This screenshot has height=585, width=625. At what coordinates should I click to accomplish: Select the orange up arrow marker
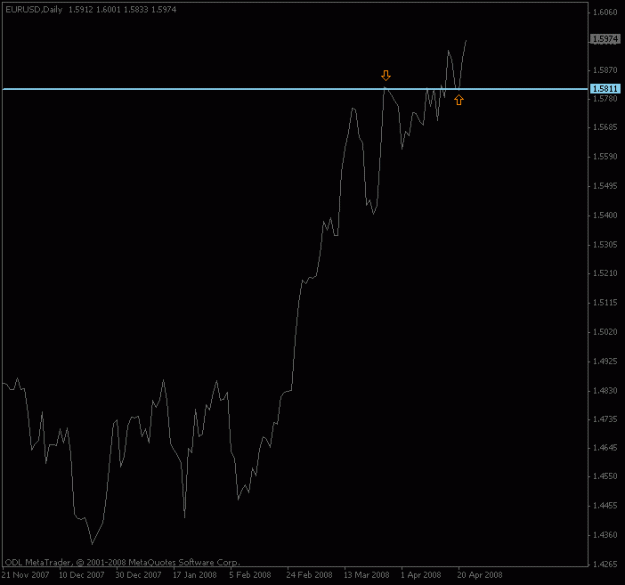[x=459, y=100]
